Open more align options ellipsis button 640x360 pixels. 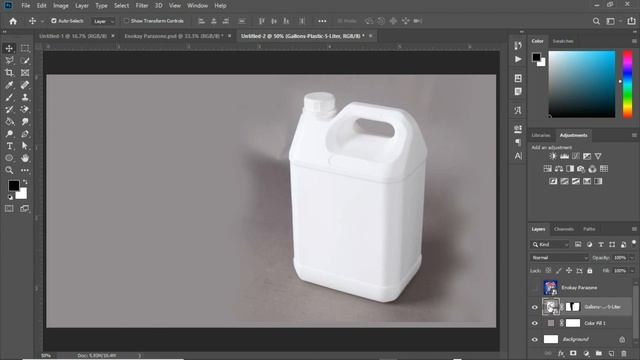tap(322, 21)
